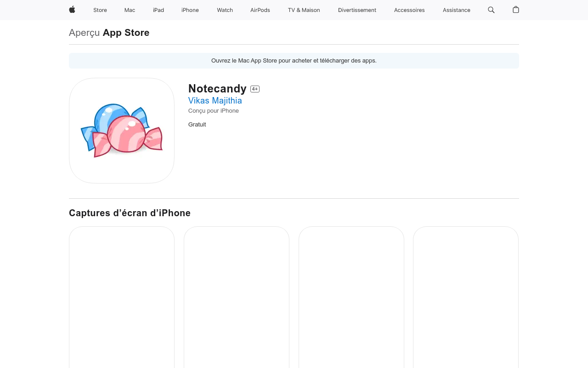Open the TV & Maison menu

(304, 10)
